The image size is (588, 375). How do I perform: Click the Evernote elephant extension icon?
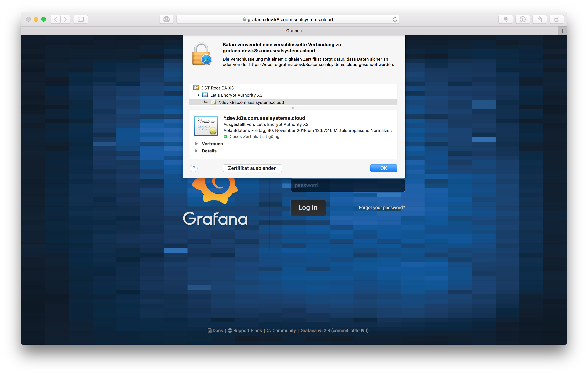pyautogui.click(x=505, y=19)
